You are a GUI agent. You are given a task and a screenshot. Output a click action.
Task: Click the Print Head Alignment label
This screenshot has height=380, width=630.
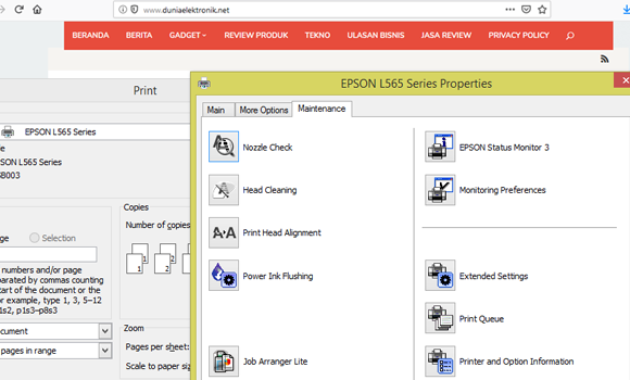point(282,233)
